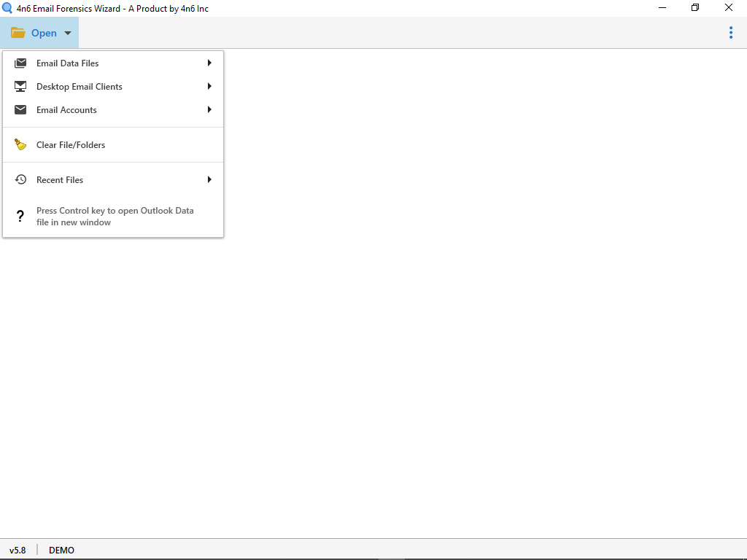Screen dimensions: 747x560
Task: Click the Open label in the toolbar
Action: click(44, 33)
